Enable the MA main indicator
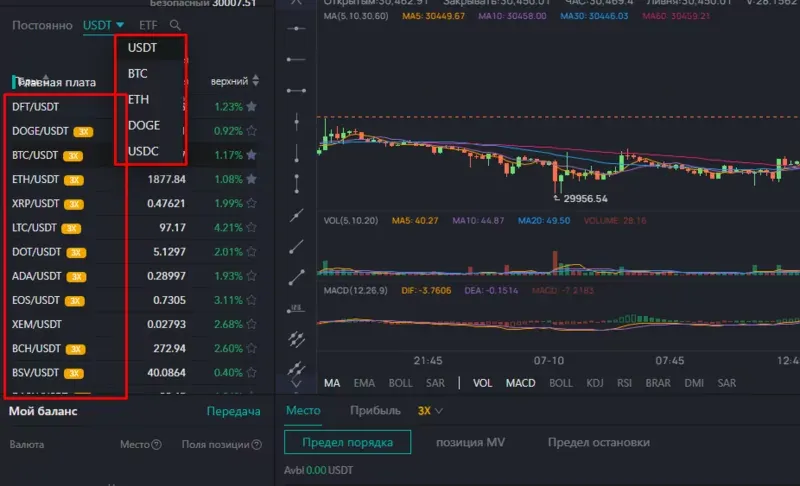The height and width of the screenshot is (486, 800). (332, 383)
